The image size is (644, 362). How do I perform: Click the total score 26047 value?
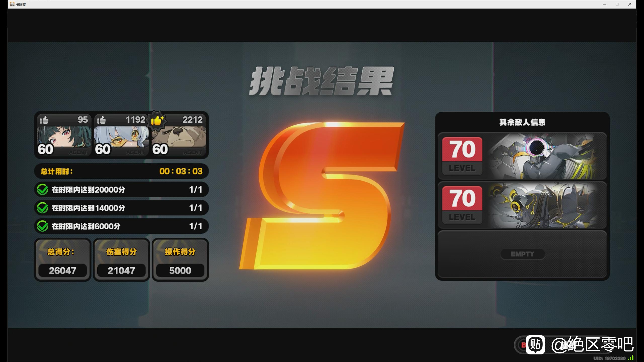(x=62, y=270)
